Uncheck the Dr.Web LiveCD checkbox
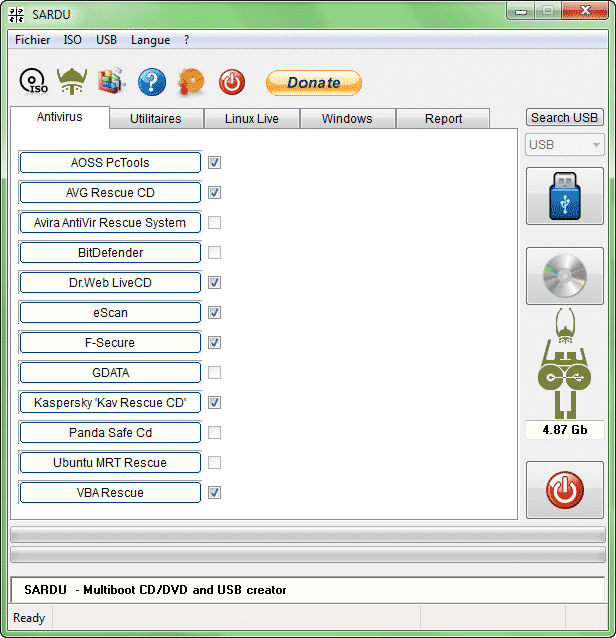The height and width of the screenshot is (638, 616). (214, 282)
